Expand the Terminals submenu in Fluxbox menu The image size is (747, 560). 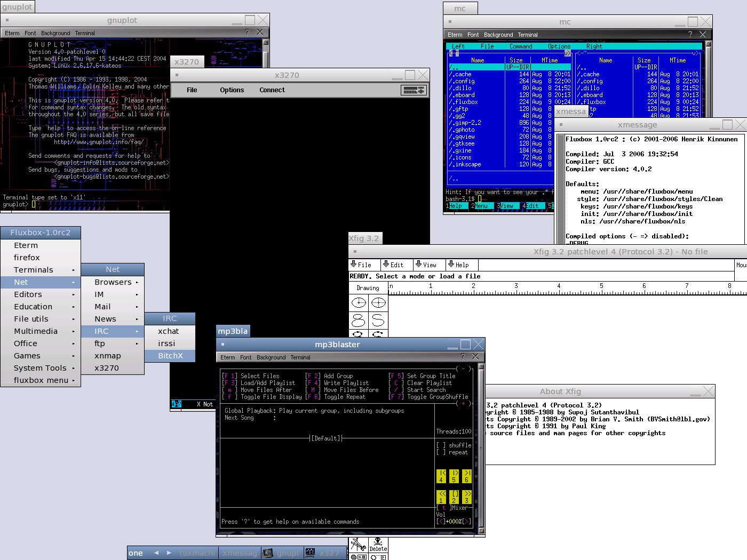click(x=41, y=270)
